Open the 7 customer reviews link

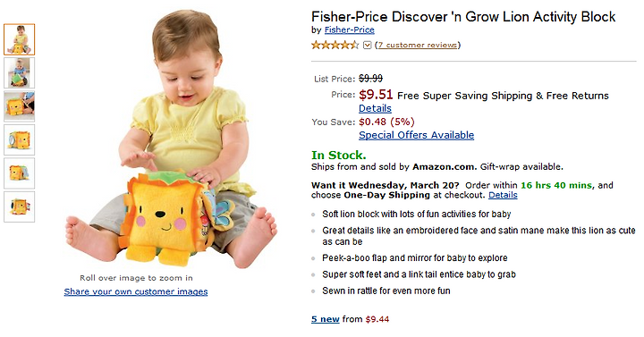coord(418,45)
